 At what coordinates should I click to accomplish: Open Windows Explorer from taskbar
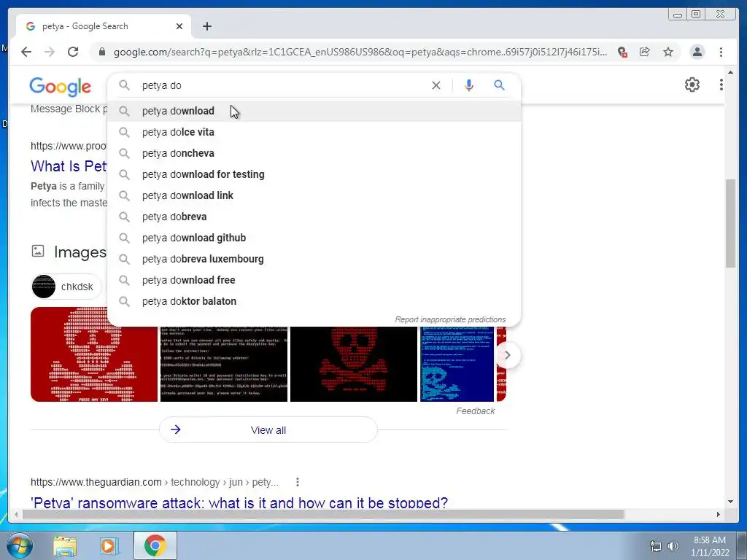coord(65,546)
